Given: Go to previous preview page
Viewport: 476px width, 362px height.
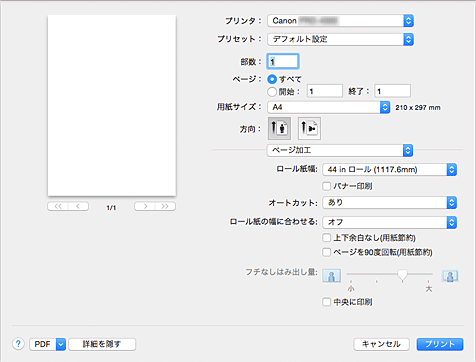Looking at the screenshot, I should [78, 206].
